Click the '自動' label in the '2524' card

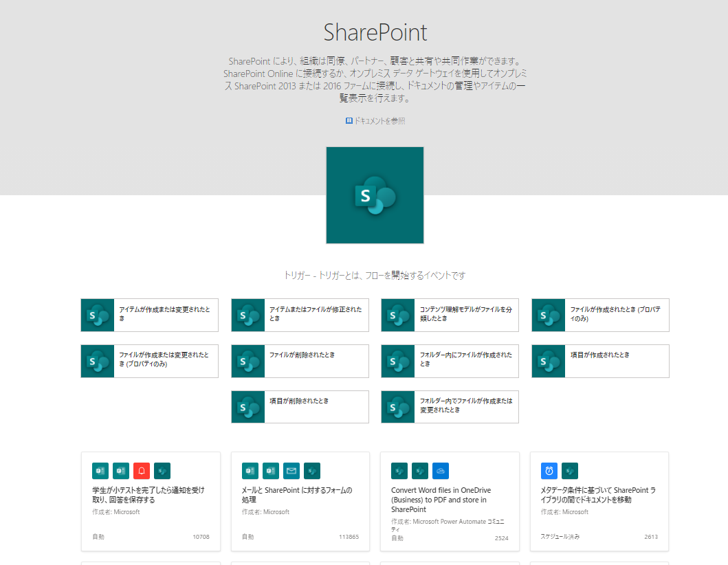pyautogui.click(x=397, y=538)
